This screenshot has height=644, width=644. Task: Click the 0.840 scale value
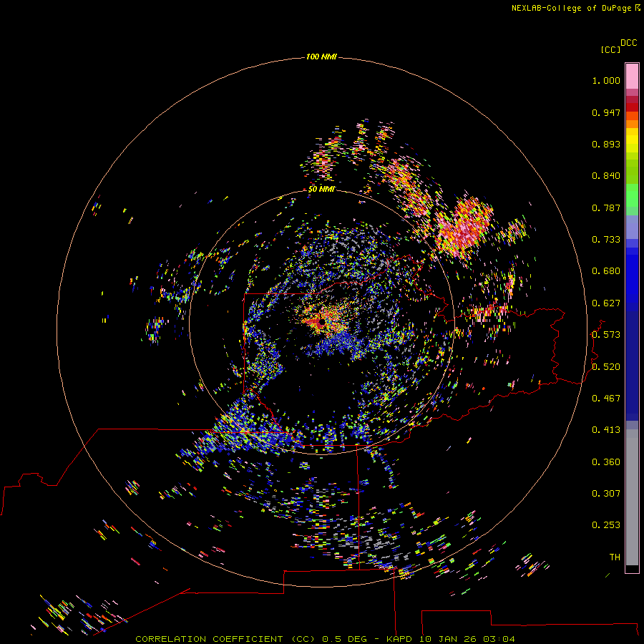click(606, 176)
